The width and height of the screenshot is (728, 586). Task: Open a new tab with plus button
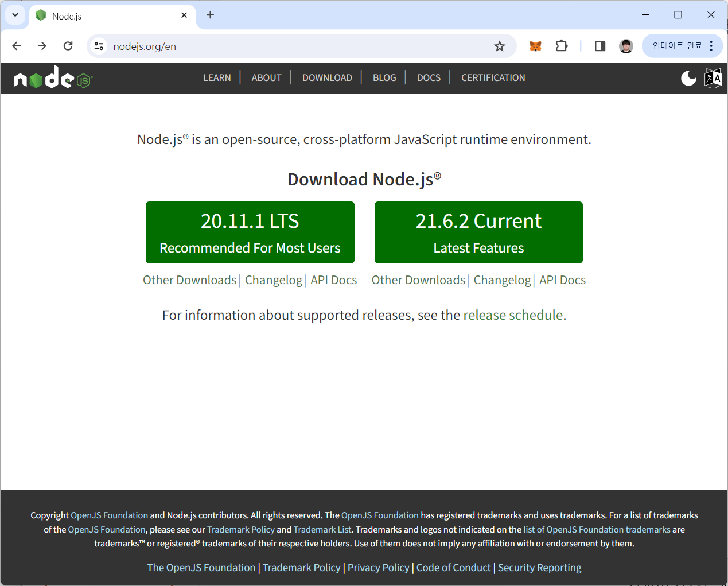210,15
